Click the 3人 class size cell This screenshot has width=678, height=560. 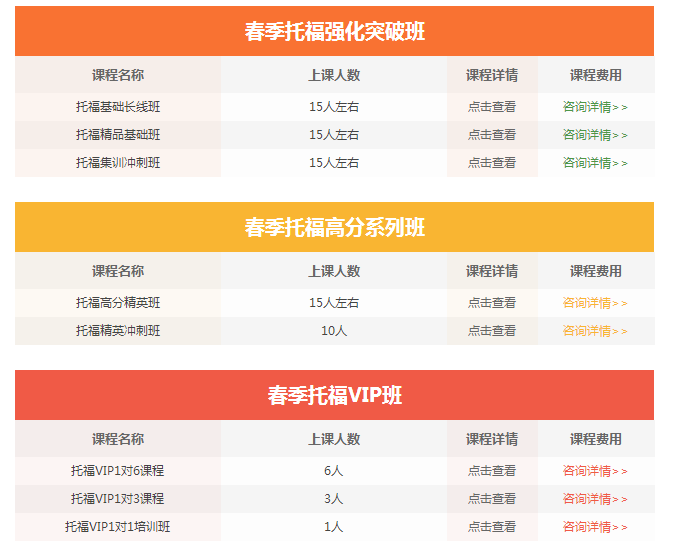(x=334, y=499)
